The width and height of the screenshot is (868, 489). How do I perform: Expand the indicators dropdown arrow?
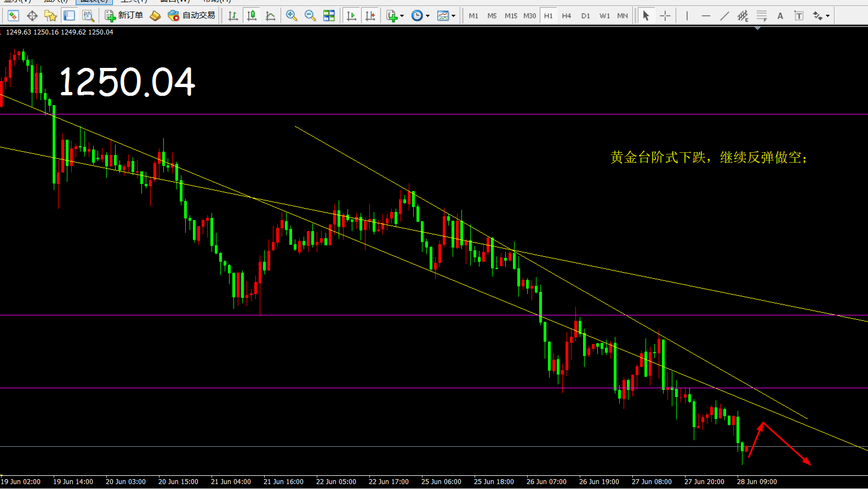(x=402, y=16)
